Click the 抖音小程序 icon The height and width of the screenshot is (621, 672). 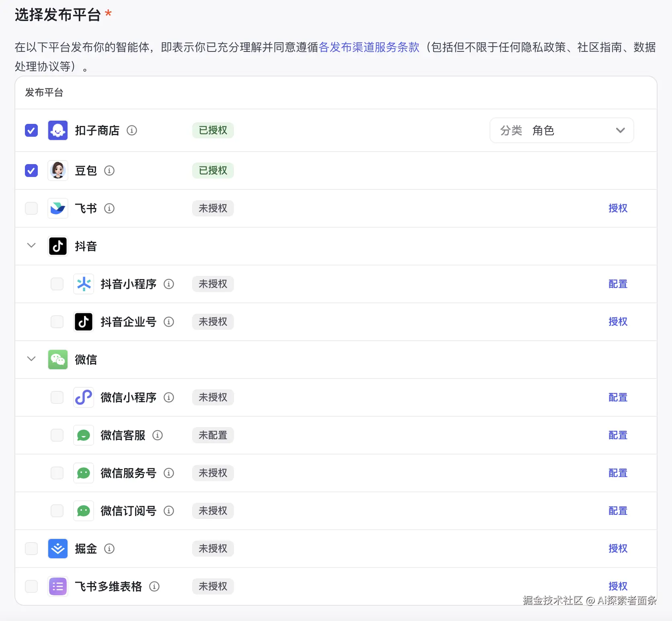[84, 284]
